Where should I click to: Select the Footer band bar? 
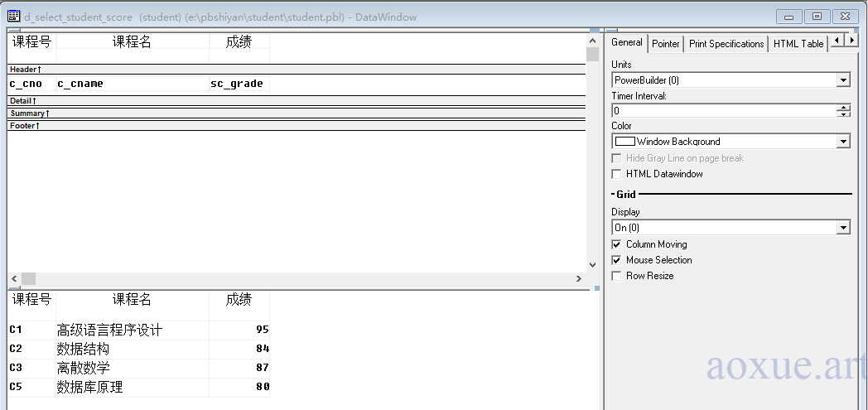click(x=297, y=126)
